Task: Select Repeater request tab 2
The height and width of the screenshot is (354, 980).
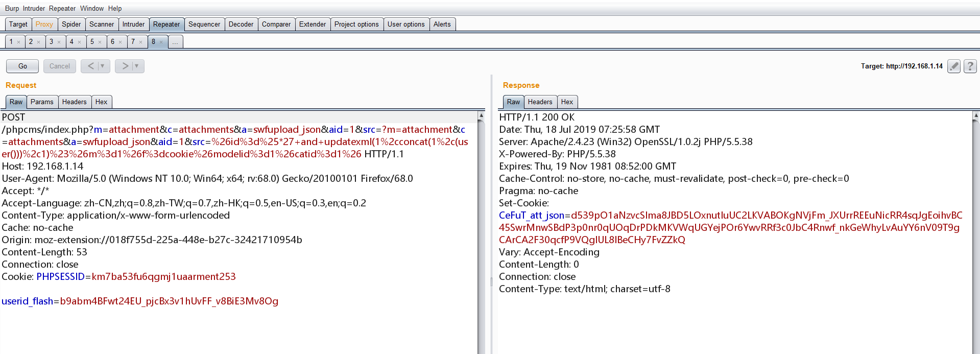Action: click(31, 42)
